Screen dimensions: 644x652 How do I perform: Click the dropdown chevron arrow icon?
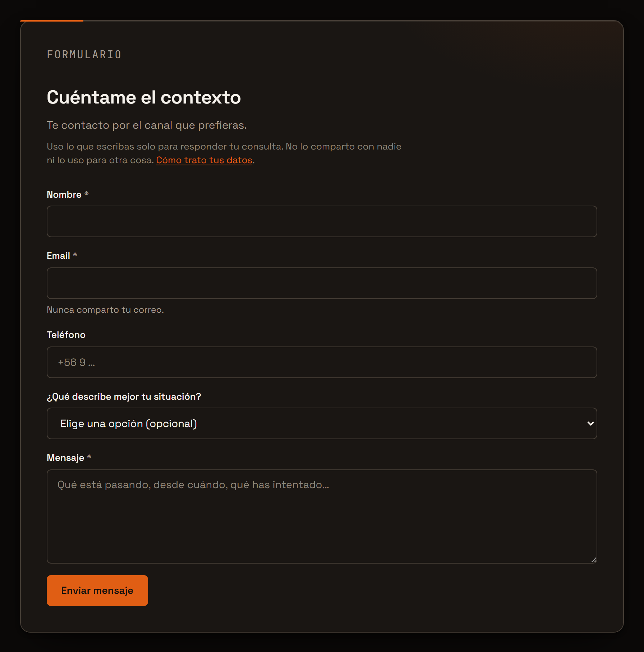590,424
